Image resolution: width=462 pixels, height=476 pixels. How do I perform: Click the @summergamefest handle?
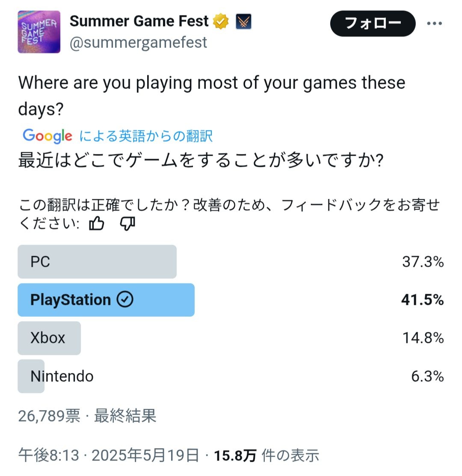(138, 42)
